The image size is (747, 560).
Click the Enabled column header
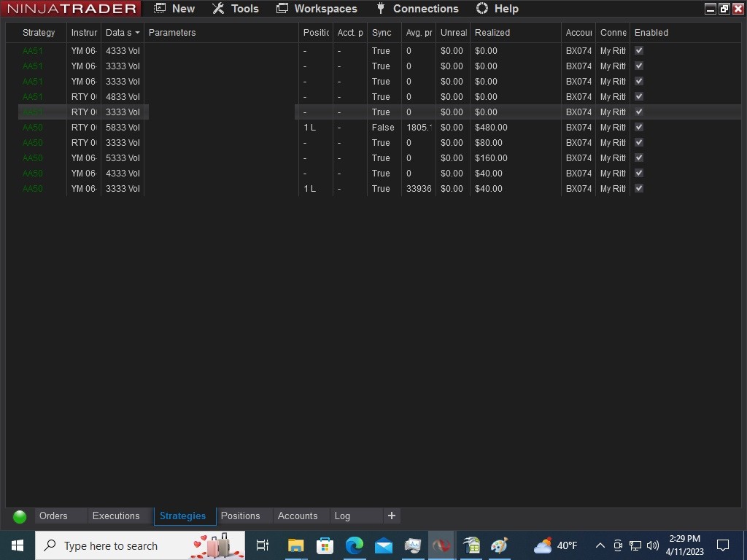[685, 32]
